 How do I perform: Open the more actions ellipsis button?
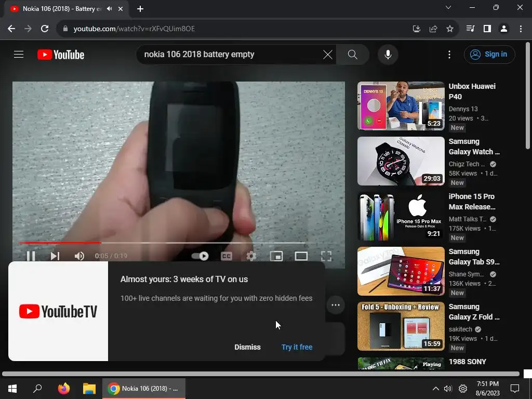[x=336, y=305]
